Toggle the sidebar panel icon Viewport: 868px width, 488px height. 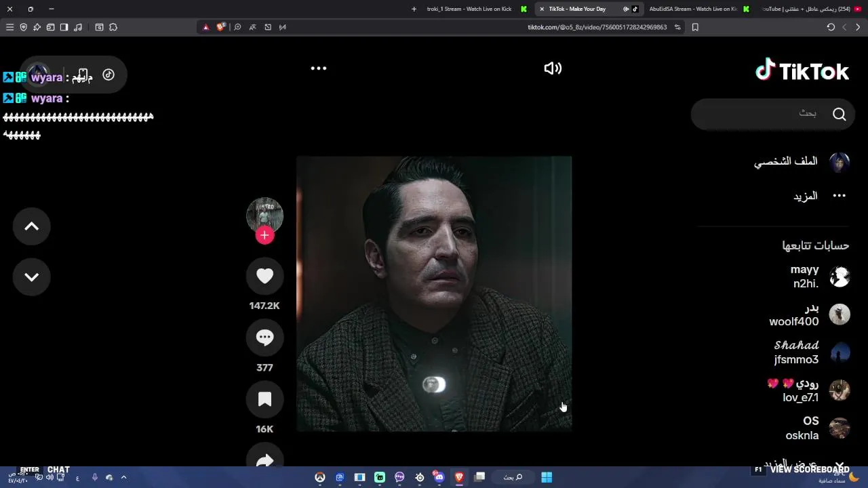64,27
